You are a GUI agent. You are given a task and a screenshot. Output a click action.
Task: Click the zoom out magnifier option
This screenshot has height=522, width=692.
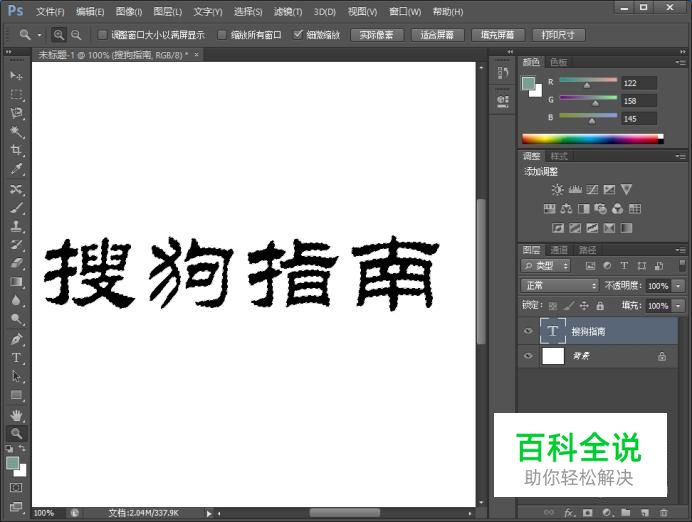[76, 35]
